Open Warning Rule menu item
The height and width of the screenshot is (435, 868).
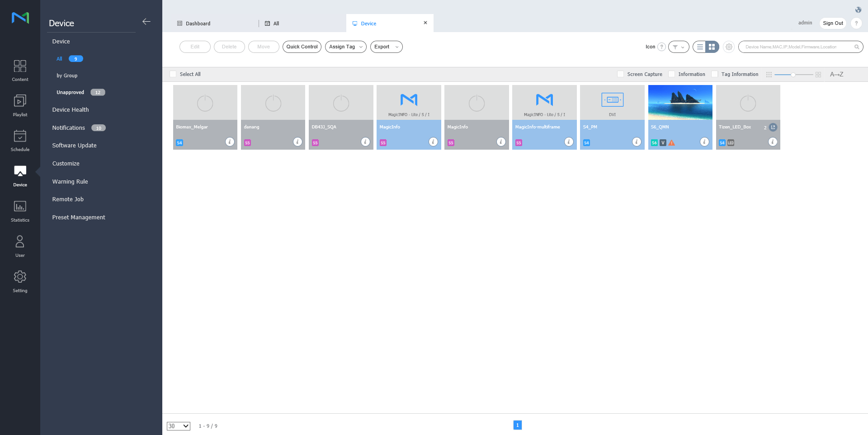[x=70, y=181]
